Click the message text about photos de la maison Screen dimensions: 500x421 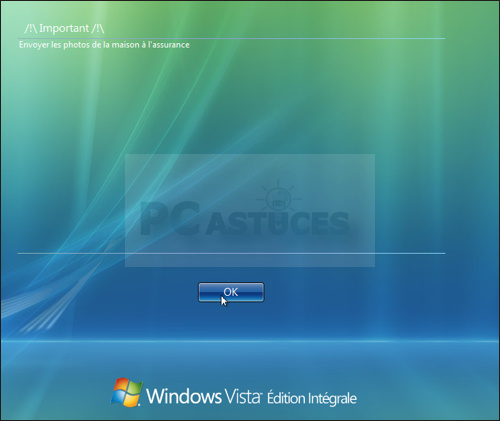click(x=104, y=45)
